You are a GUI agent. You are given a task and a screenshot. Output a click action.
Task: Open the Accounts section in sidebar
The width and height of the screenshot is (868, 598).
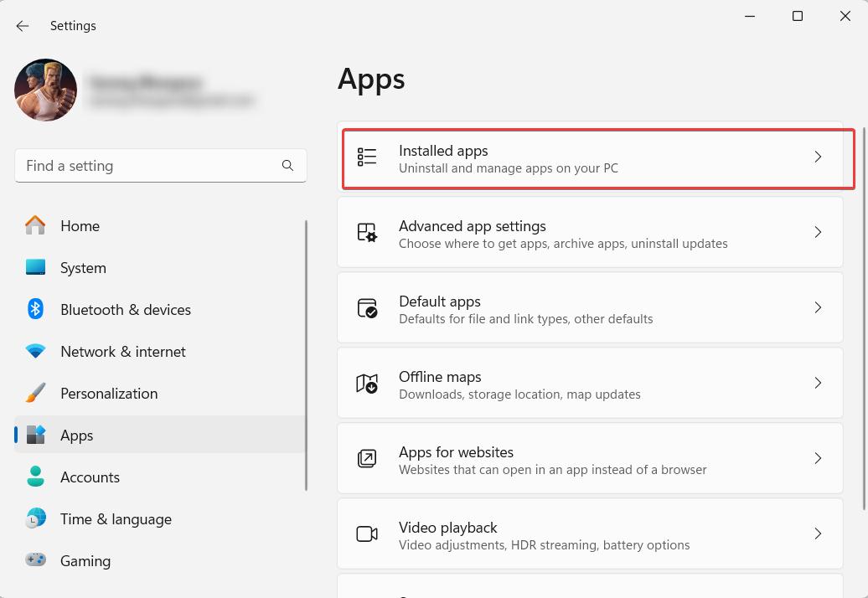[90, 477]
